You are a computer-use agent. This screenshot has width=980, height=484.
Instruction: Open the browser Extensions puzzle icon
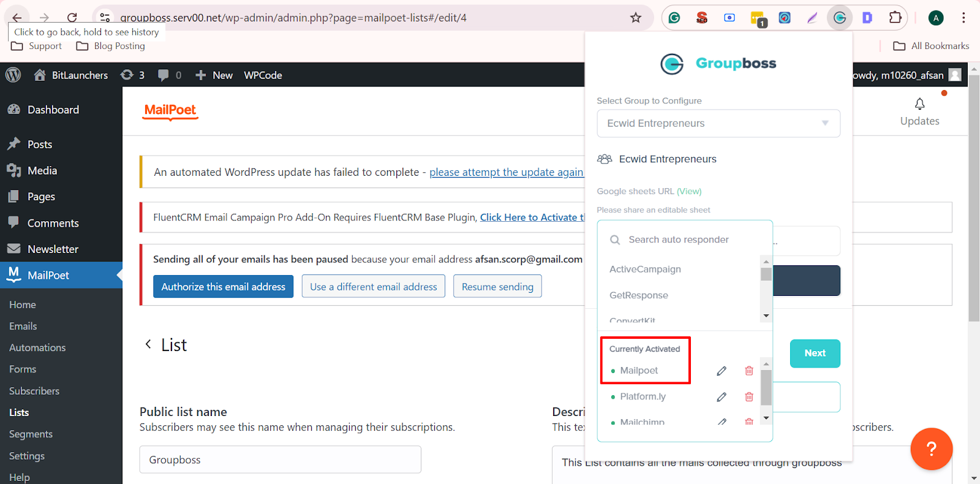895,18
